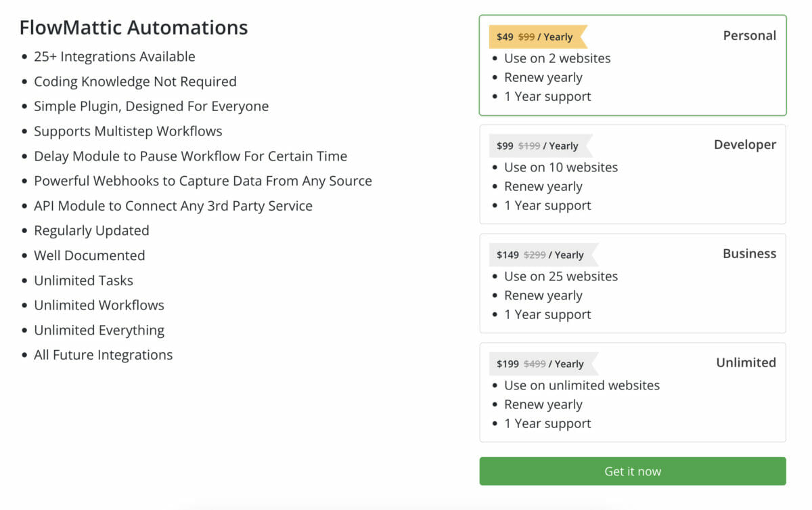Click 'Coding Knowledge Not Required' item
Viewport: 812px width, 510px height.
click(x=135, y=82)
